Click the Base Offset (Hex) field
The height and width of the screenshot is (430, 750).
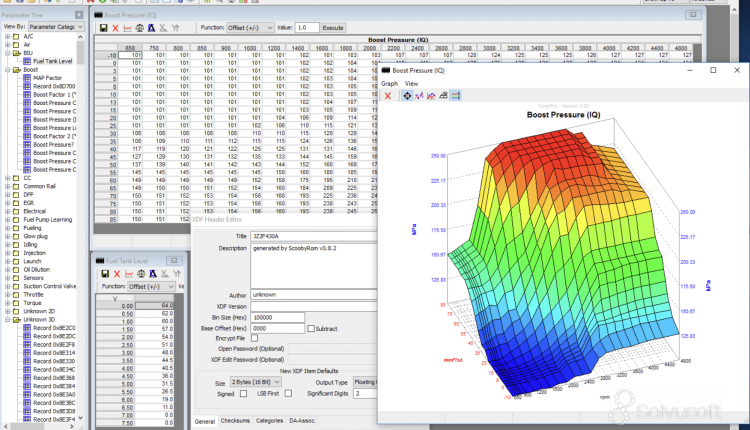point(277,329)
